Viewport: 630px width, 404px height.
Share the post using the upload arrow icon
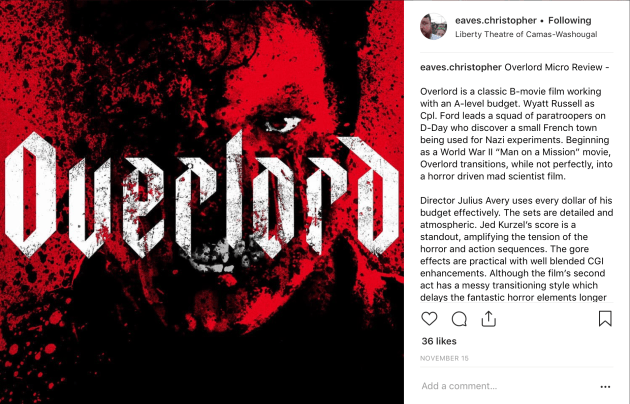coord(489,319)
